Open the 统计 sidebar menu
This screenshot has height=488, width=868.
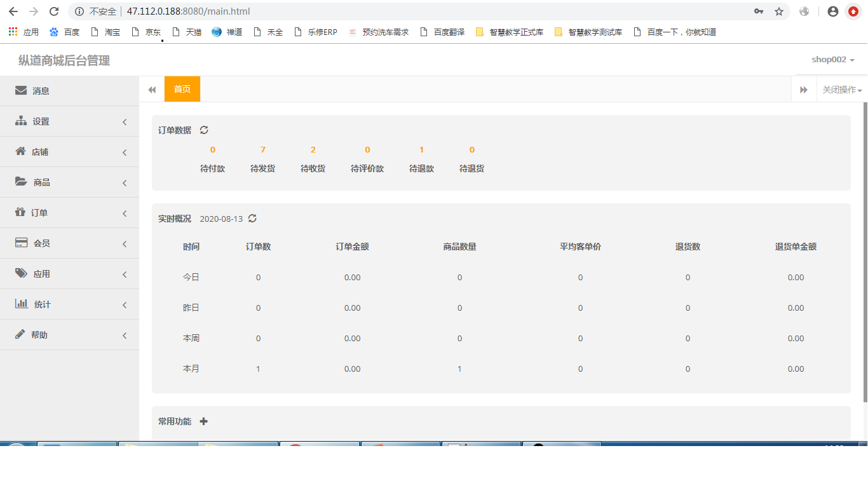click(x=69, y=304)
